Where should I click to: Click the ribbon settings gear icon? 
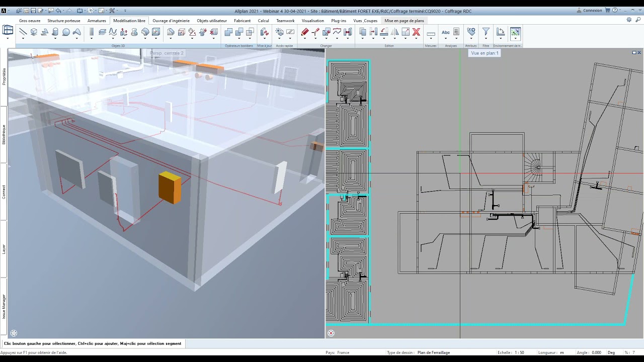(x=629, y=20)
